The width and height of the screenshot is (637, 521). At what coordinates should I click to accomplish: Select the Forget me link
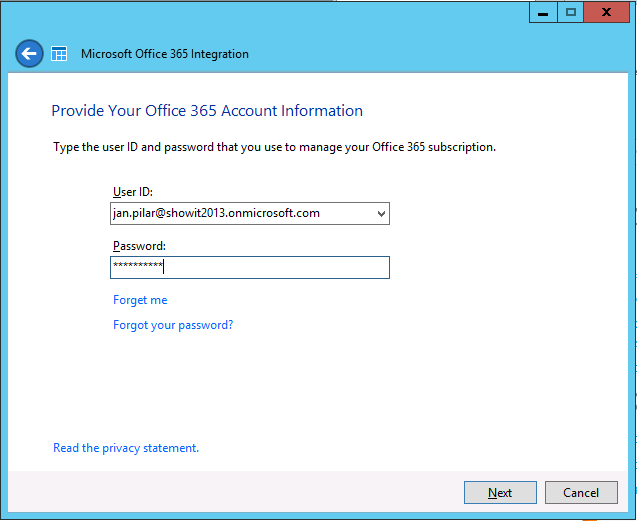[x=140, y=300]
